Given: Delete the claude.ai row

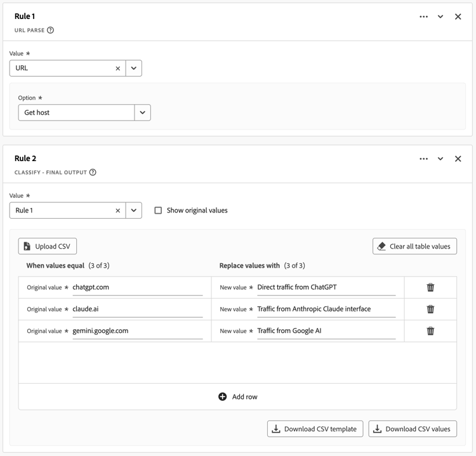Looking at the screenshot, I should 430,309.
